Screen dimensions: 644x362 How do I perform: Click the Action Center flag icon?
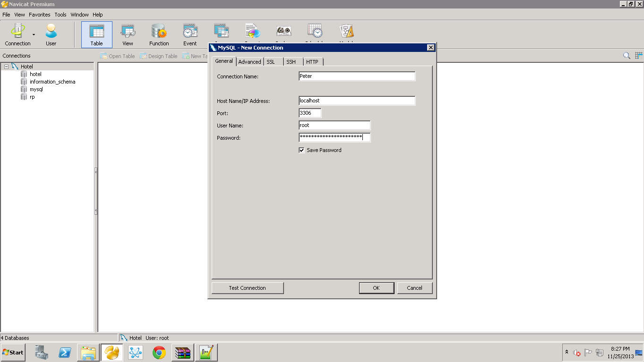588,353
